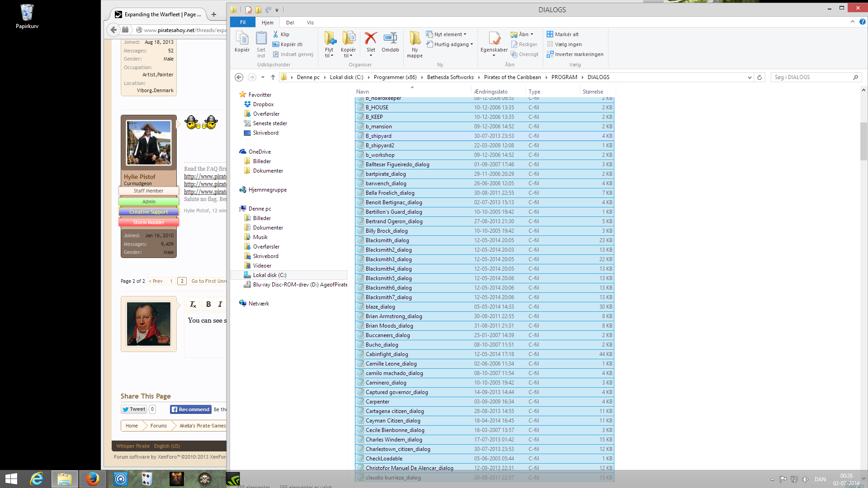This screenshot has height=488, width=868.
Task: Click the Facebook Recommend button
Action: point(191,409)
